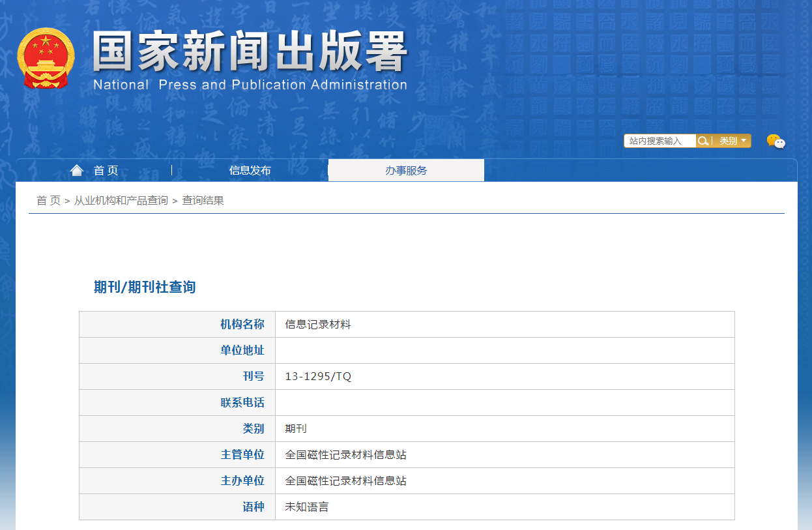Screen dimensions: 812x530
Task: Open the 信息发布 navigation tab
Action: pos(250,171)
